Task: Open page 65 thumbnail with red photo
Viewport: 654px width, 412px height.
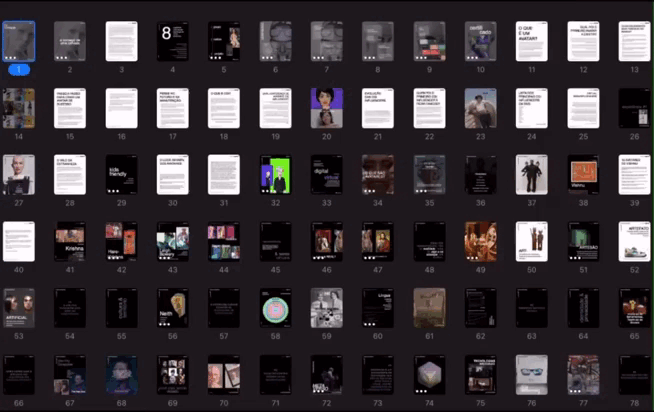Action: [634, 308]
